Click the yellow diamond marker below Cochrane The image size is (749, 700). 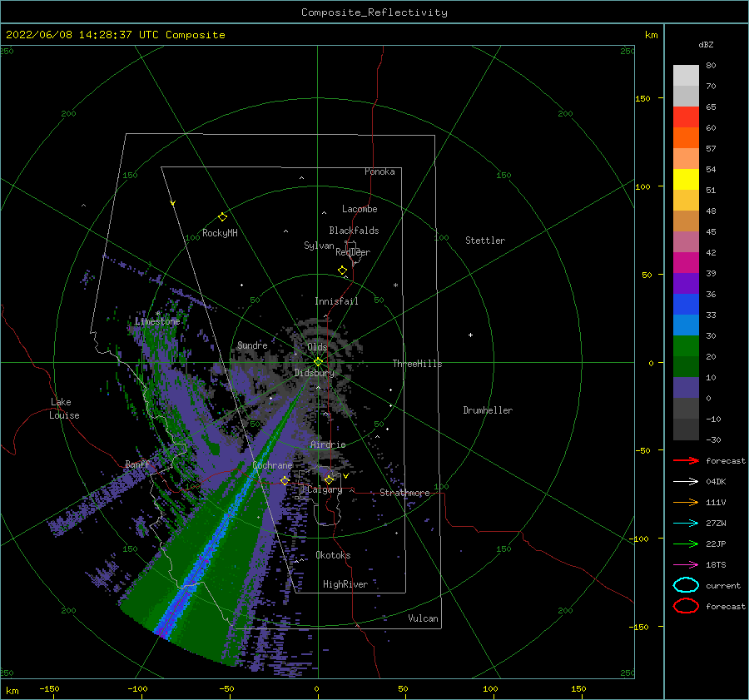[x=285, y=480]
